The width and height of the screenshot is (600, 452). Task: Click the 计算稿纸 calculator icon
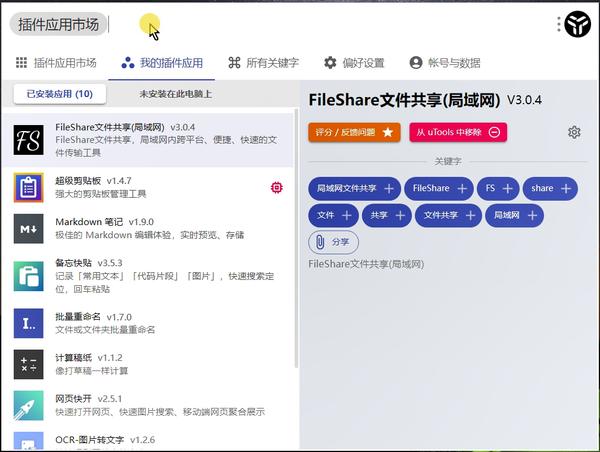(29, 364)
